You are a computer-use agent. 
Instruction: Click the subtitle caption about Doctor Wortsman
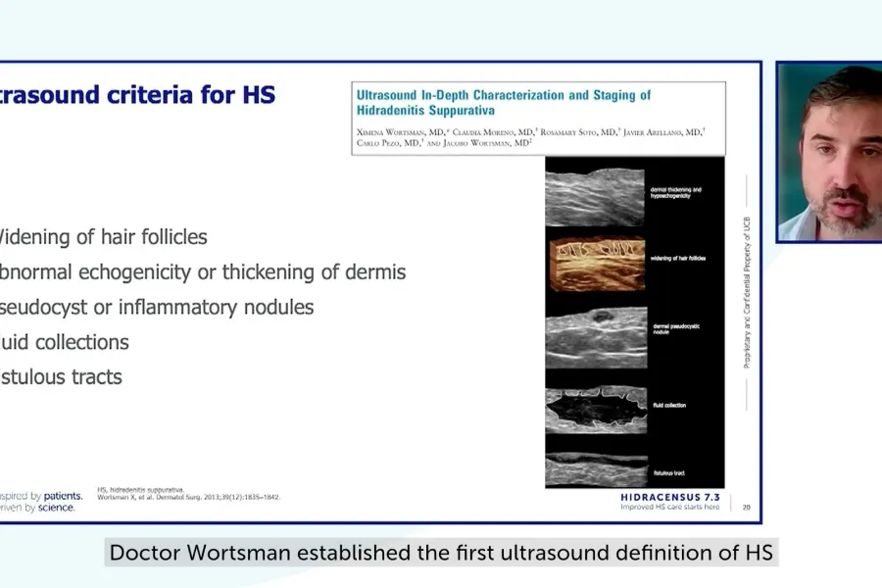pyautogui.click(x=441, y=553)
